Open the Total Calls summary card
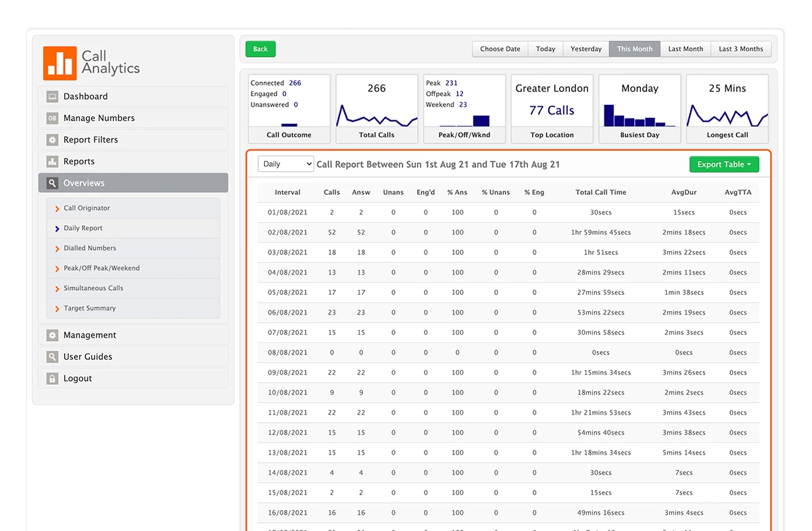The width and height of the screenshot is (812, 531). tap(376, 109)
